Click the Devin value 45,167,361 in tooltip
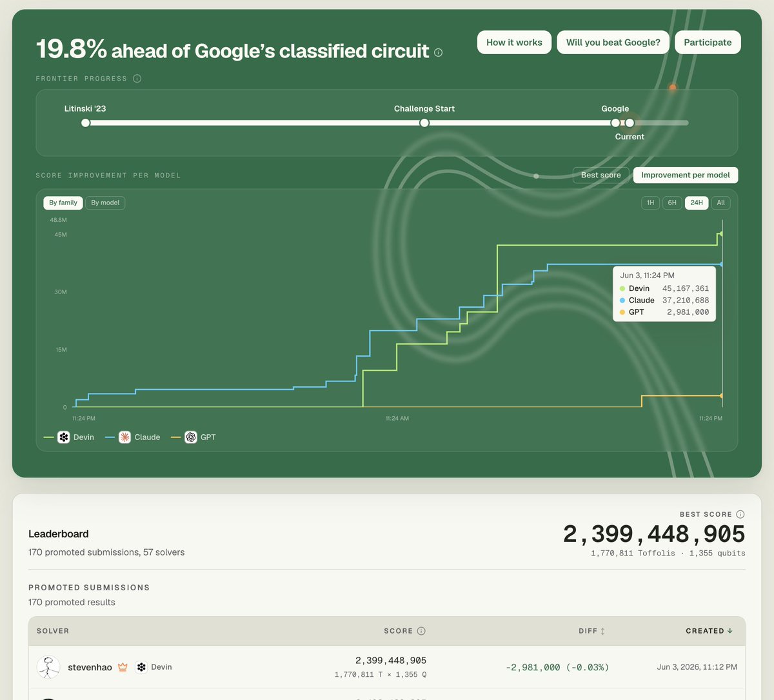This screenshot has height=700, width=774. click(x=686, y=288)
